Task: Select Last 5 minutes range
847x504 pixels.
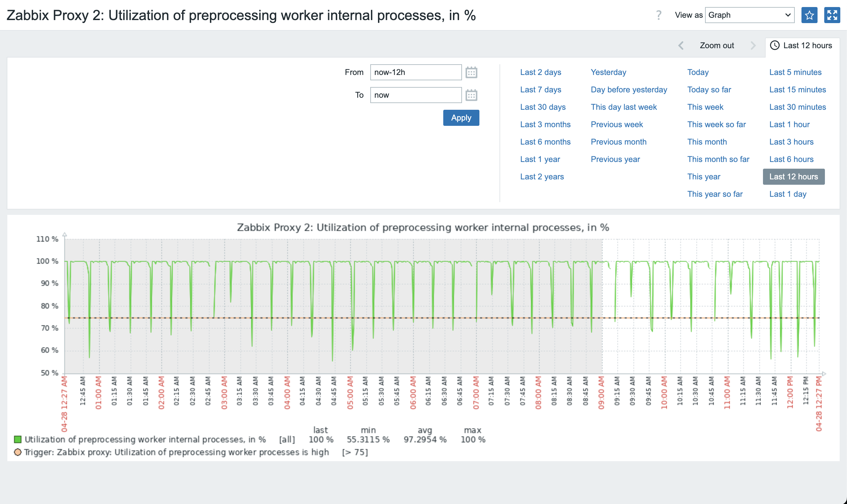Action: click(795, 72)
